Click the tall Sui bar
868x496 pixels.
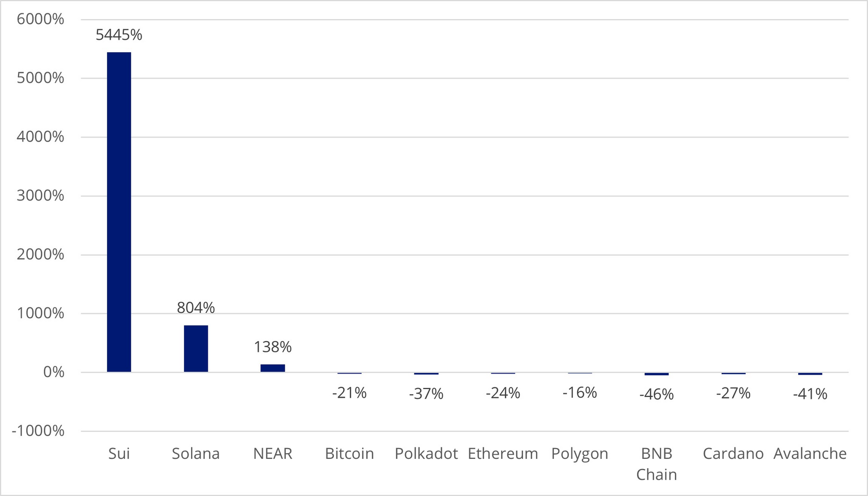click(119, 212)
